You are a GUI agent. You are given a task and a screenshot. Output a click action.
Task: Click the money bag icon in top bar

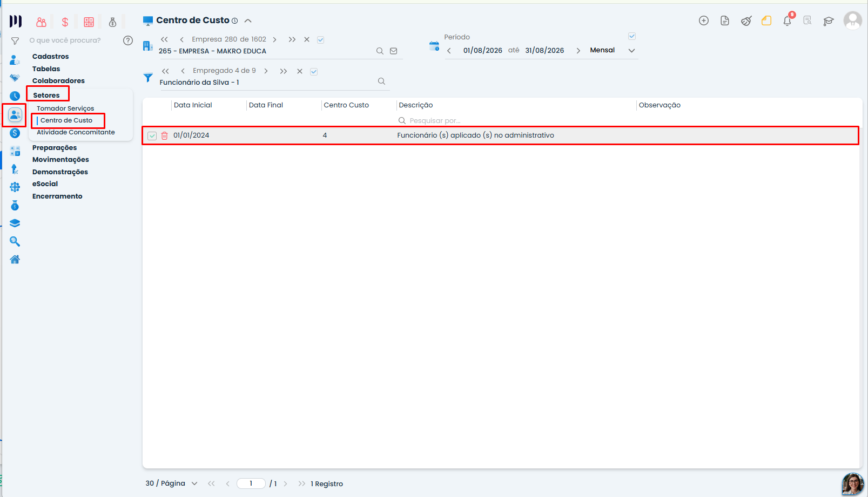112,22
